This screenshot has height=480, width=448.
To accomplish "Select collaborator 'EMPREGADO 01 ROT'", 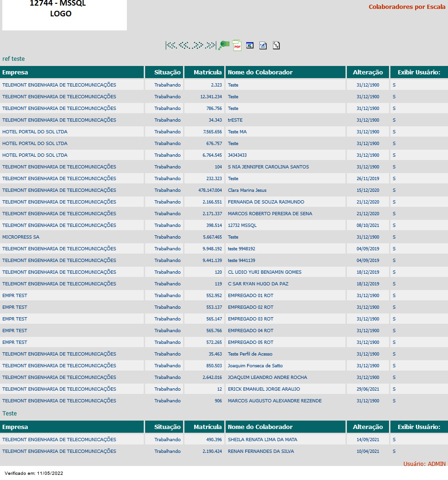I will (250, 295).
